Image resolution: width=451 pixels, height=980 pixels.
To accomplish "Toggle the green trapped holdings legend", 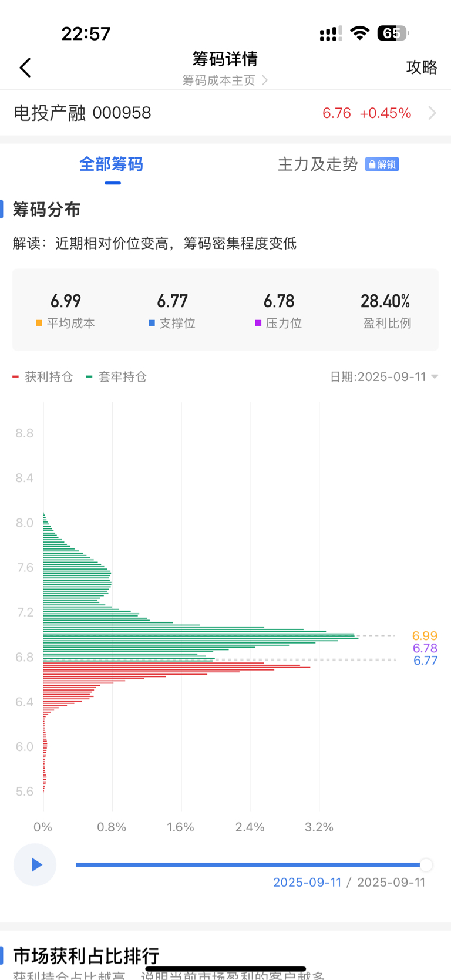I will tap(116, 377).
